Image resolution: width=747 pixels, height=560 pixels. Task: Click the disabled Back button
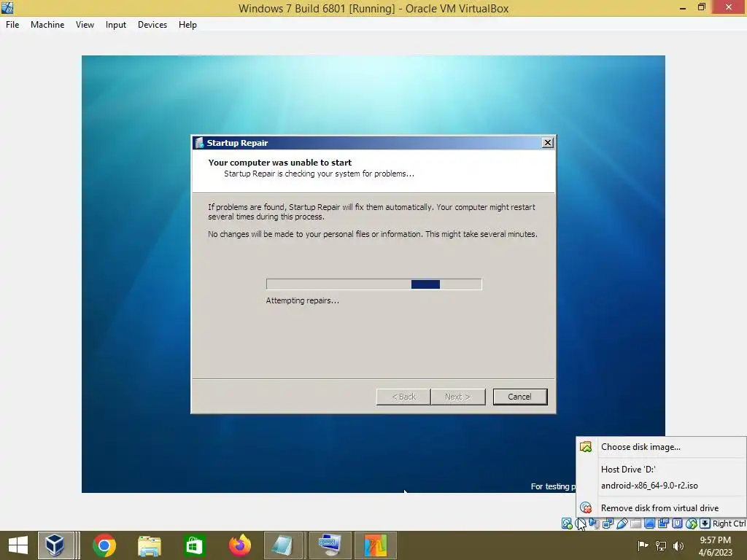tap(403, 397)
